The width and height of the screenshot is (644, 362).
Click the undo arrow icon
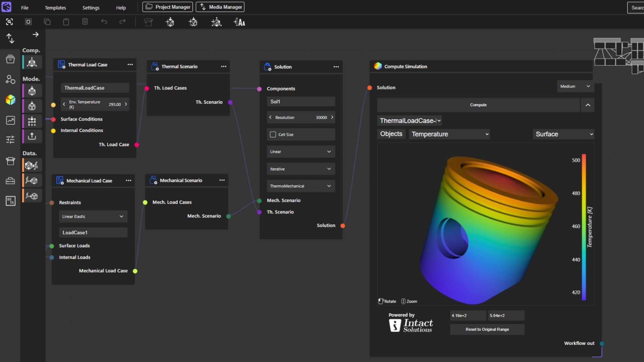pos(104,22)
